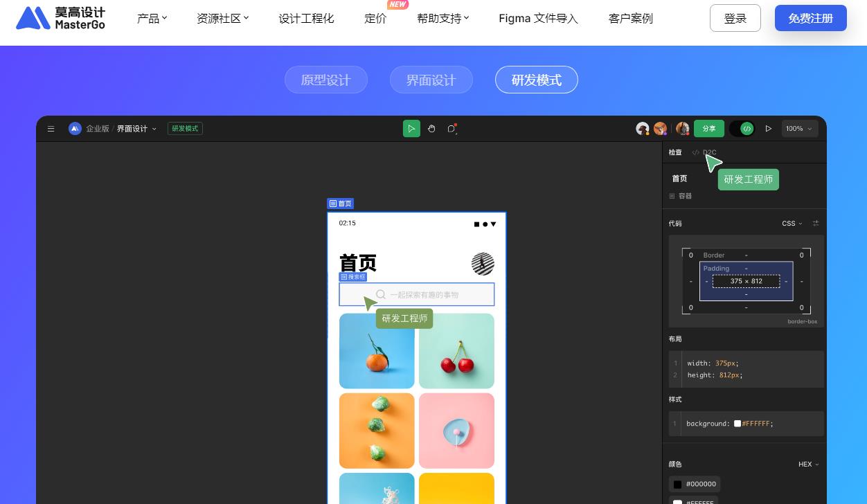Image resolution: width=867 pixels, height=504 pixels.
Task: Click the pink lollipop image card
Action: point(456,431)
